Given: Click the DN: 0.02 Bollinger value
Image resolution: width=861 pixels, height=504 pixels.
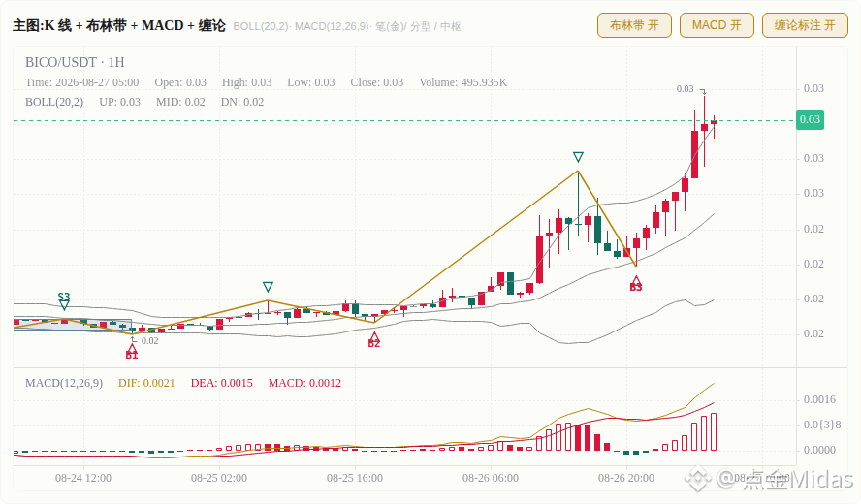Looking at the screenshot, I should coord(242,102).
